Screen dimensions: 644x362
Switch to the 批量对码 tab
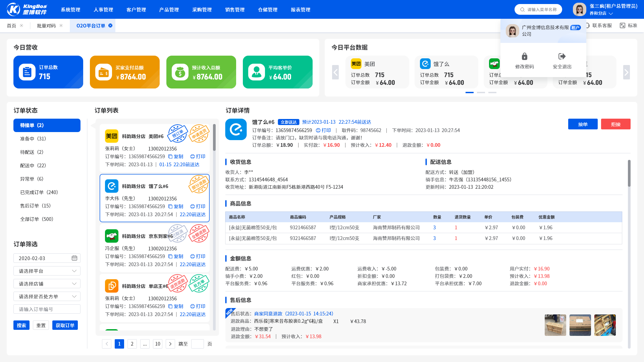(46, 26)
